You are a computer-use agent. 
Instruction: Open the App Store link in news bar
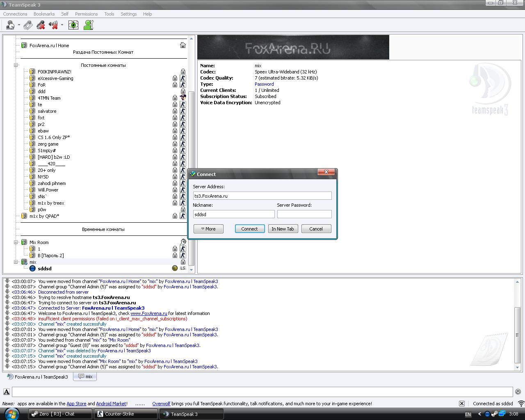click(76, 404)
